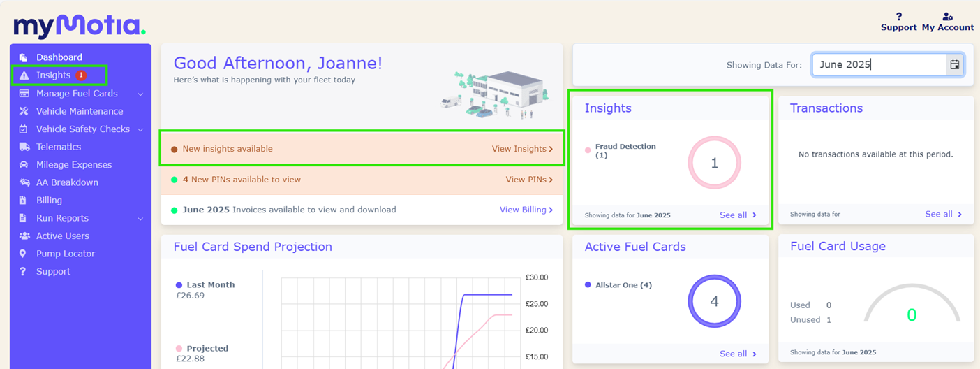The width and height of the screenshot is (980, 369).
Task: Click the Transactions card heading
Action: coord(826,108)
